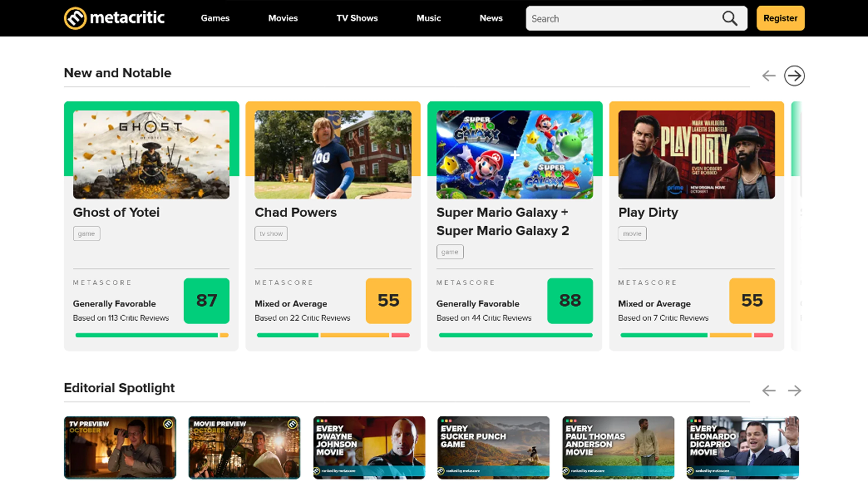Viewport: 868px width, 488px height.
Task: Click Super Mario Galaxy 88 metascore badge
Action: [570, 300]
